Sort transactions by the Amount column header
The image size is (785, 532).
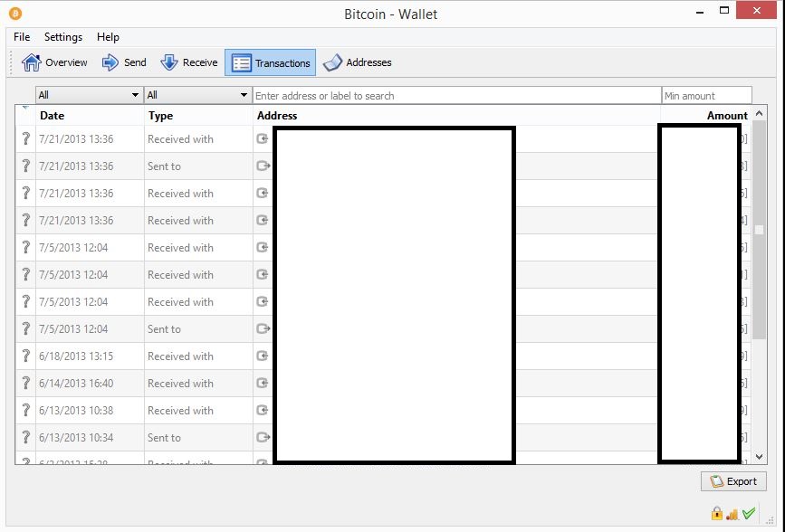coord(705,116)
